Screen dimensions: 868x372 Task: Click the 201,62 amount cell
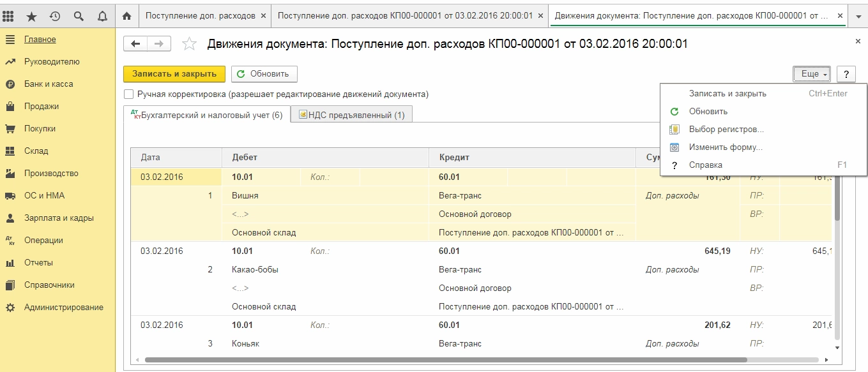688,325
